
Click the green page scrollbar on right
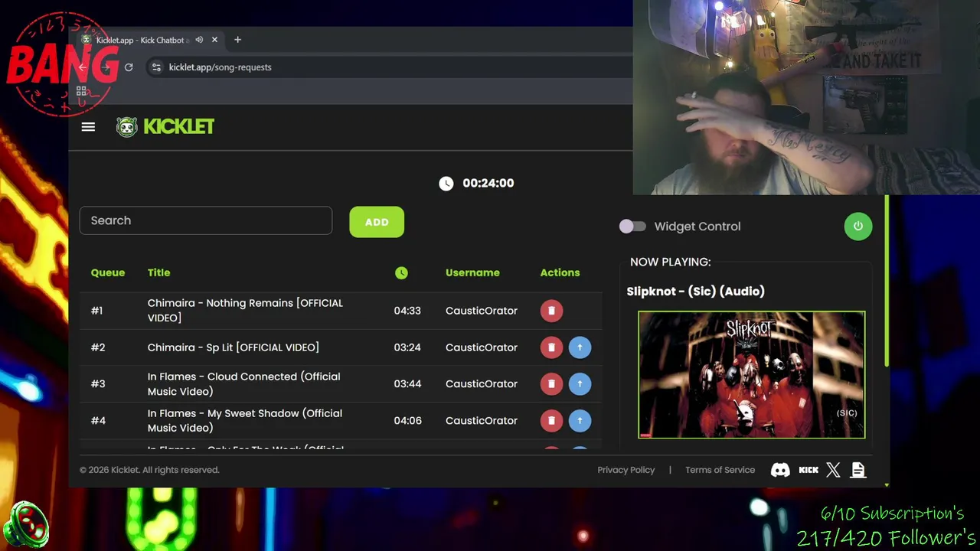[x=887, y=282]
